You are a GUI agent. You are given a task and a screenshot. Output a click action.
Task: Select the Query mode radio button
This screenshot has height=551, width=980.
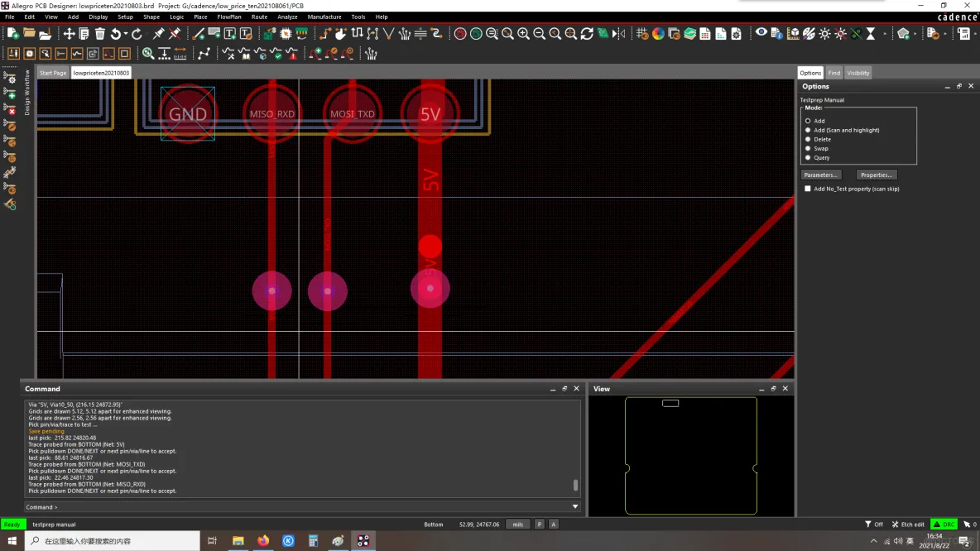pos(808,157)
